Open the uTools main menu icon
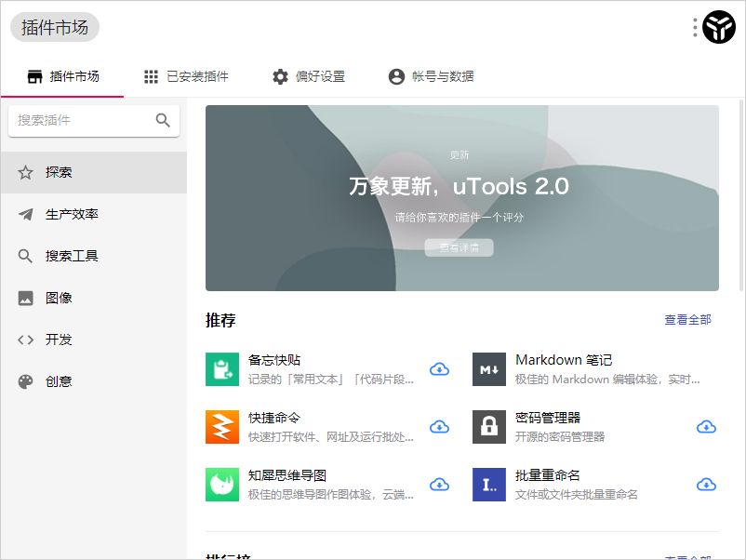Image resolution: width=746 pixels, height=560 pixels. (718, 27)
